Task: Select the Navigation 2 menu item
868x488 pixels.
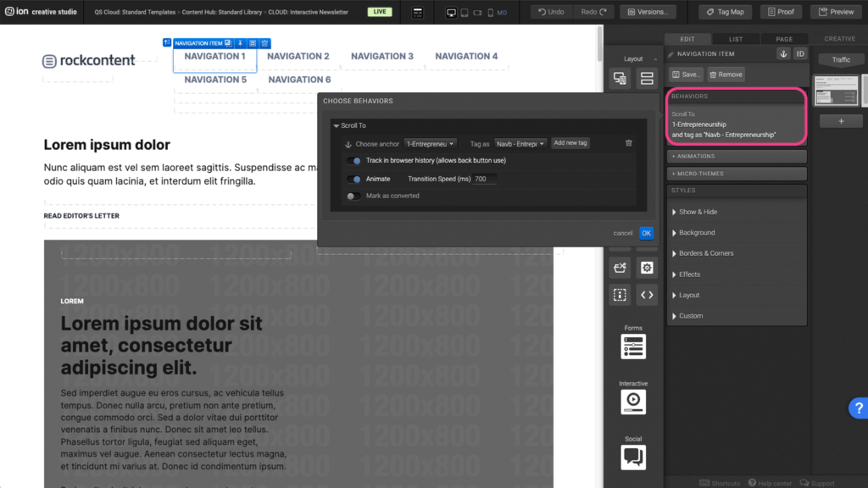Action: coord(298,57)
